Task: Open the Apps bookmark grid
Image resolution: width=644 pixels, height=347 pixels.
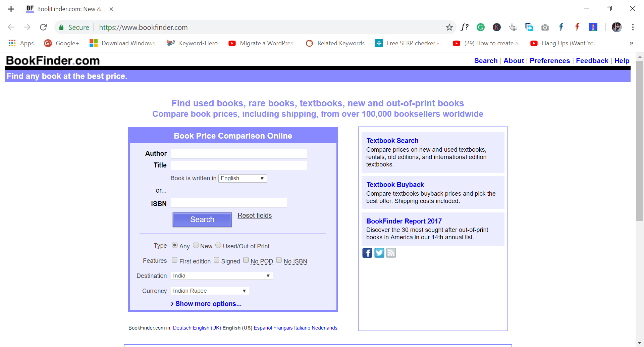Action: (21, 43)
